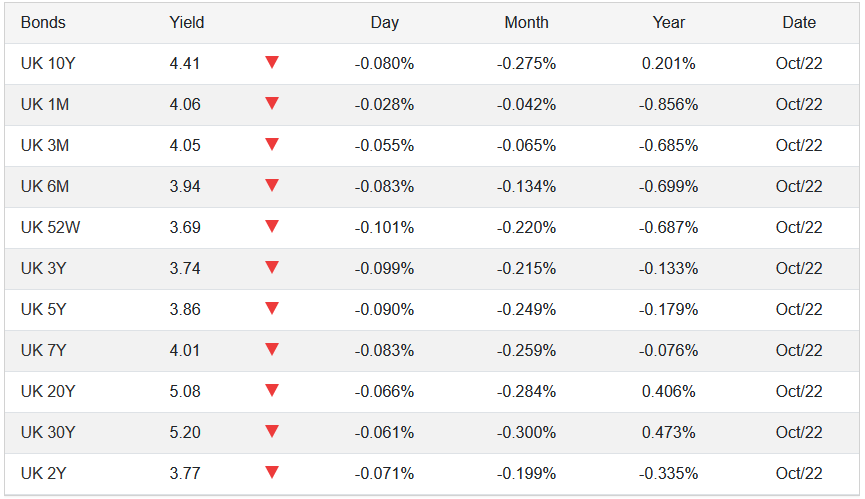Sort table by Yield column header
Screen dimensions: 865x499
(187, 22)
